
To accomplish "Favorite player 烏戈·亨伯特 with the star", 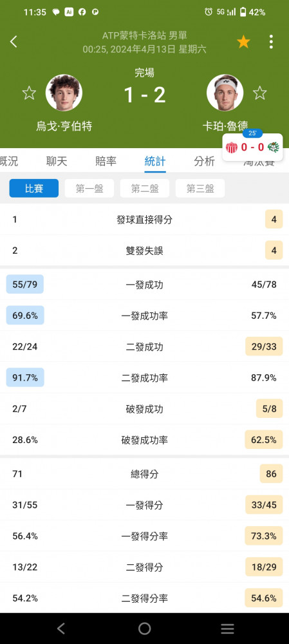I will tap(29, 93).
